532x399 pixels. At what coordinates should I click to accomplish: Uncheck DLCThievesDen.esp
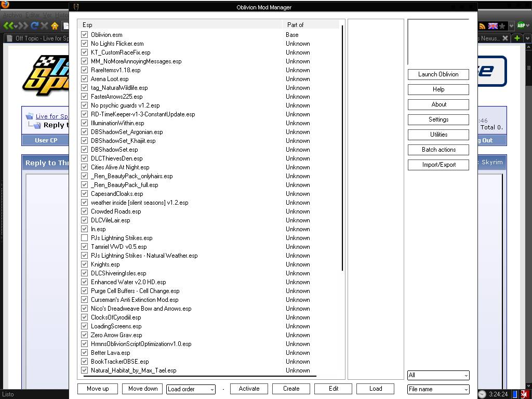[85, 158]
